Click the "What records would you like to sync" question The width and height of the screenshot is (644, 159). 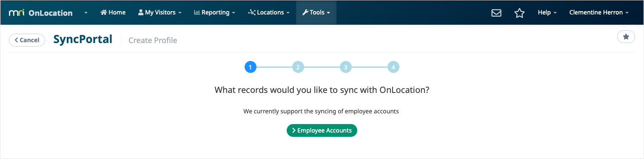point(322,90)
